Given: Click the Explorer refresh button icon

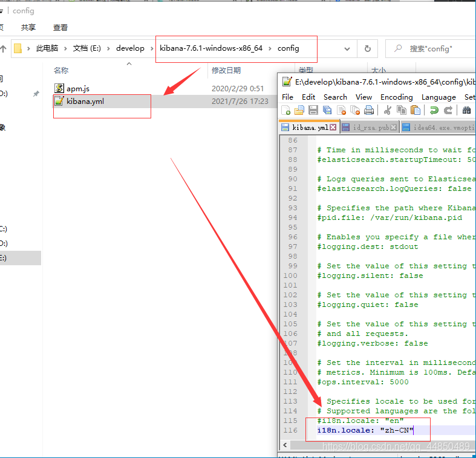Looking at the screenshot, I should coord(368,48).
